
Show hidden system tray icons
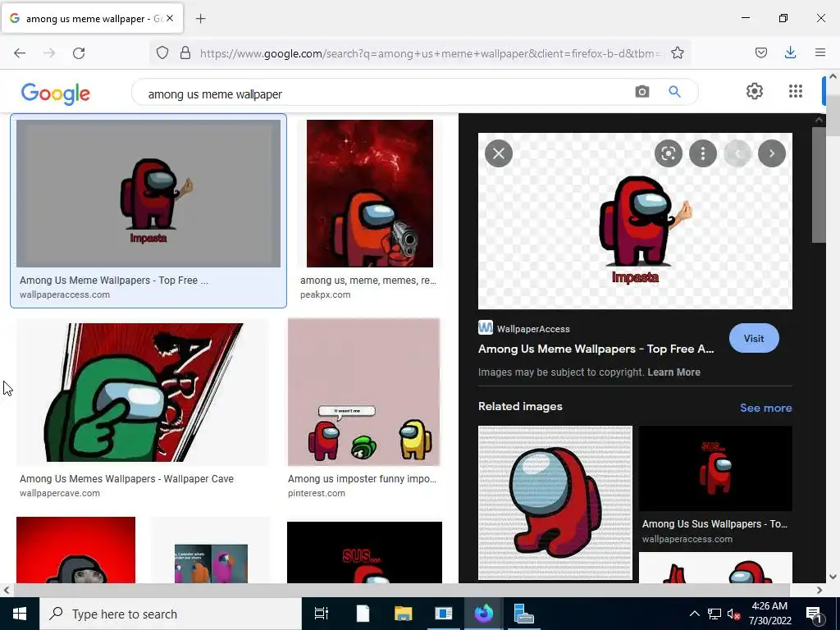[694, 614]
